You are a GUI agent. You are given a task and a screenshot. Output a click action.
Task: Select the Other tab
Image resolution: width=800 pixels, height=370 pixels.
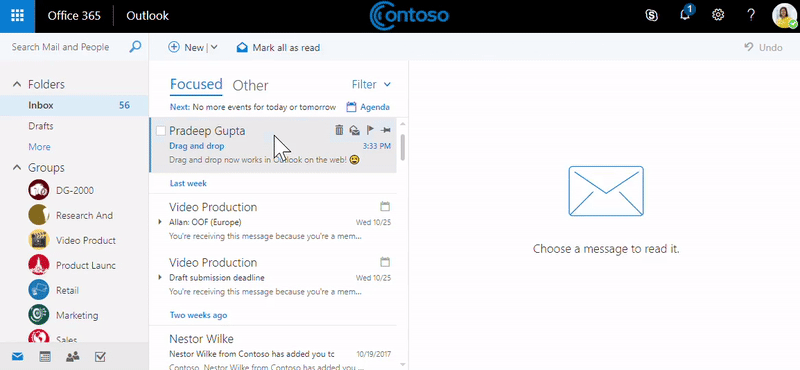250,85
